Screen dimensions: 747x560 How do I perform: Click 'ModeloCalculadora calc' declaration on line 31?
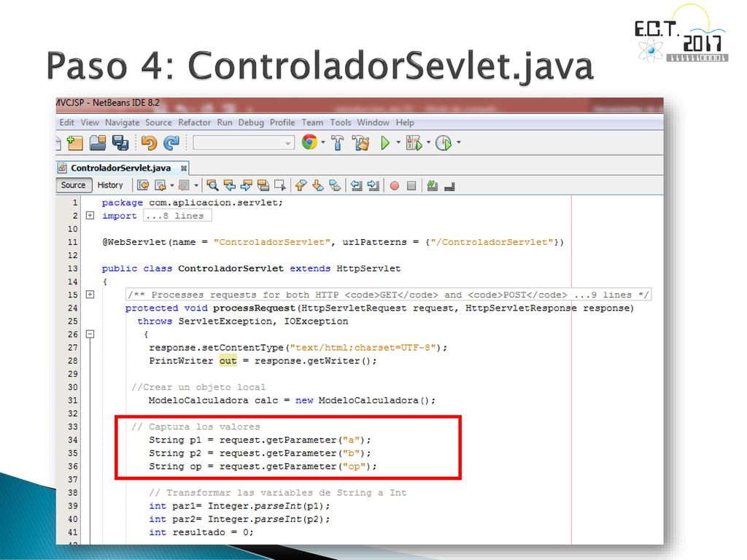pos(213,400)
